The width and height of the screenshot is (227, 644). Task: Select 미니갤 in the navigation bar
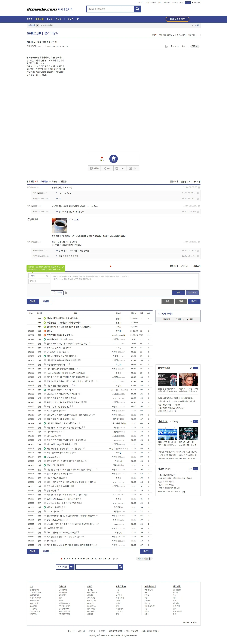pyautogui.click(x=49, y=19)
